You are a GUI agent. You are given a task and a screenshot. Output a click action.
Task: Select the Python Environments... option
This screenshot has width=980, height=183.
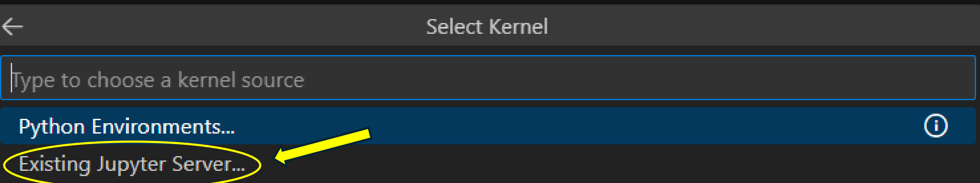tap(488, 126)
